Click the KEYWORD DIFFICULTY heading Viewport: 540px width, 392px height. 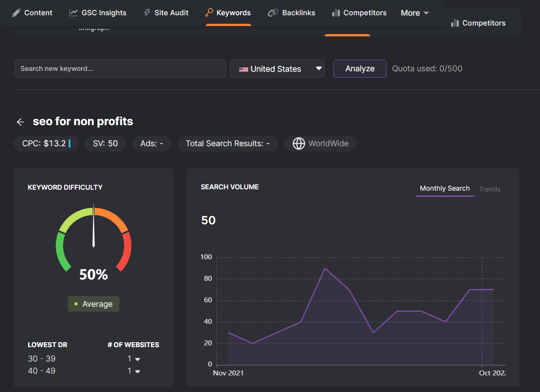(65, 187)
